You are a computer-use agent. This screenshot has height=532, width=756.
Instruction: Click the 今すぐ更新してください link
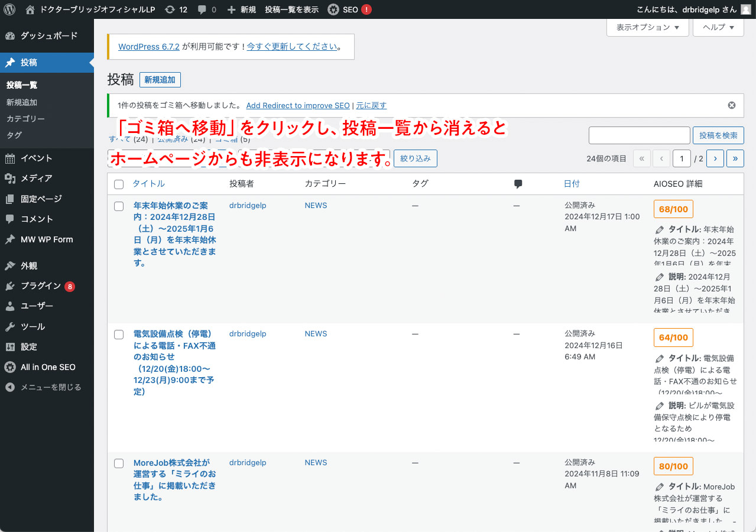(x=291, y=46)
